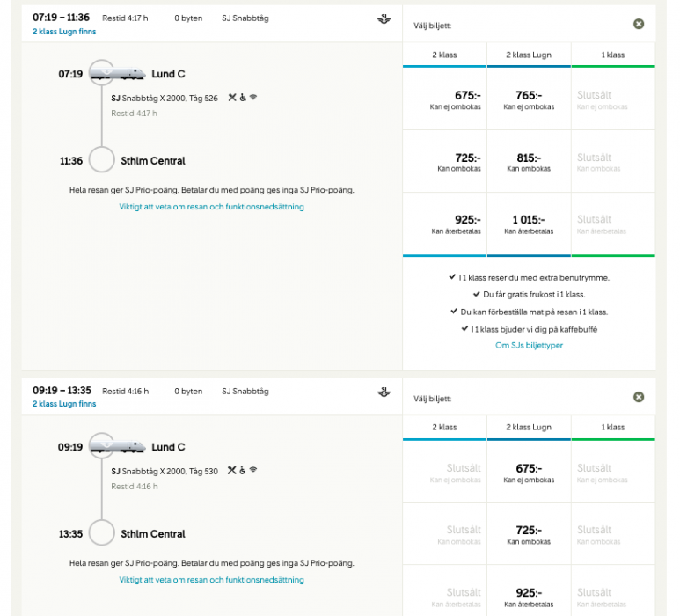Image resolution: width=680 pixels, height=616 pixels.
Task: Click the wheelchair icon for train 526
Action: coord(242,97)
